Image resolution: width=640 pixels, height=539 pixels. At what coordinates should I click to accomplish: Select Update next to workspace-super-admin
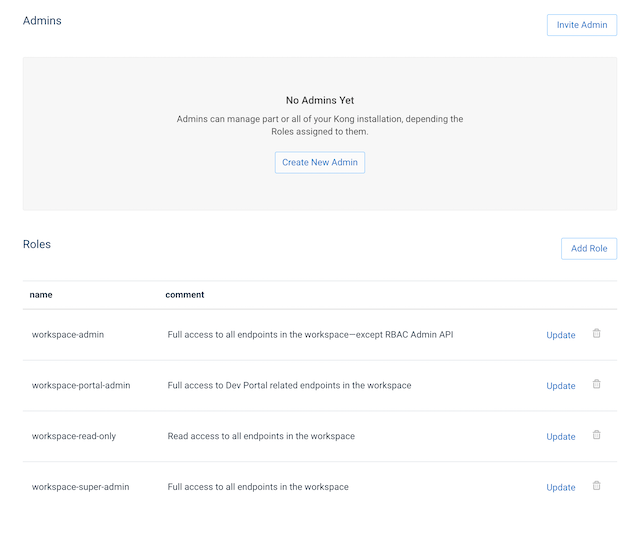point(560,488)
